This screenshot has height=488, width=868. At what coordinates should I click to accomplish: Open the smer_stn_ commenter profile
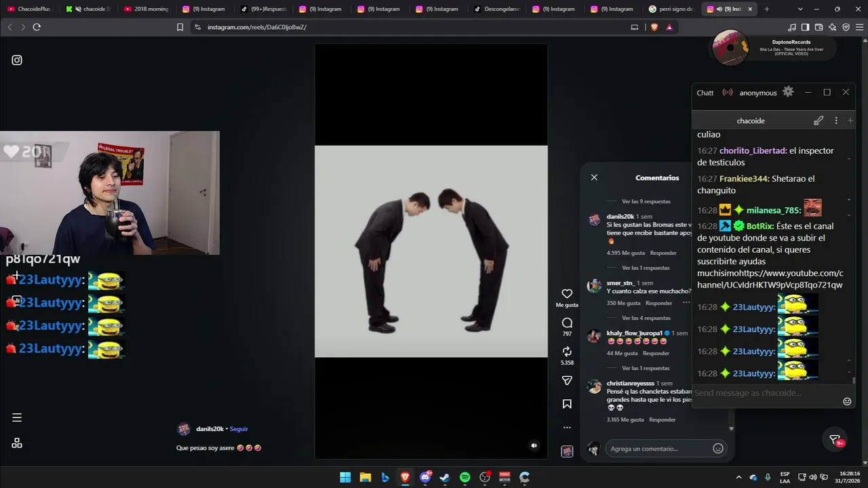[620, 283]
